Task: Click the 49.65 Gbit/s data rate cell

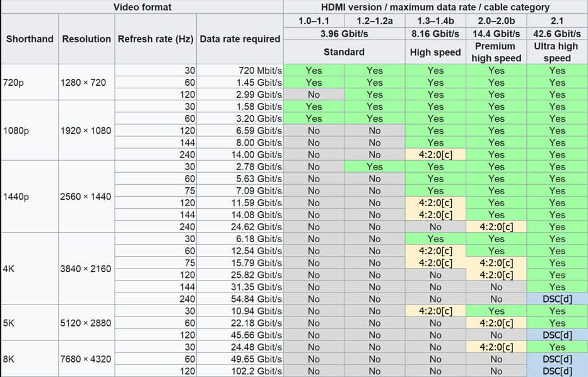Action: [x=240, y=359]
